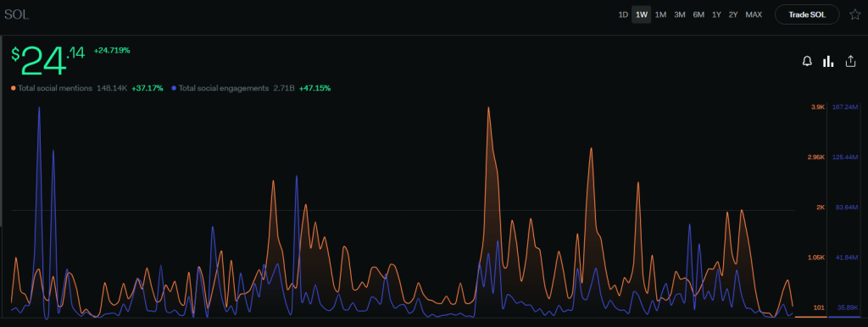Click the 1.05K orange axis label
Screen dimensions: 868x327
click(816, 258)
